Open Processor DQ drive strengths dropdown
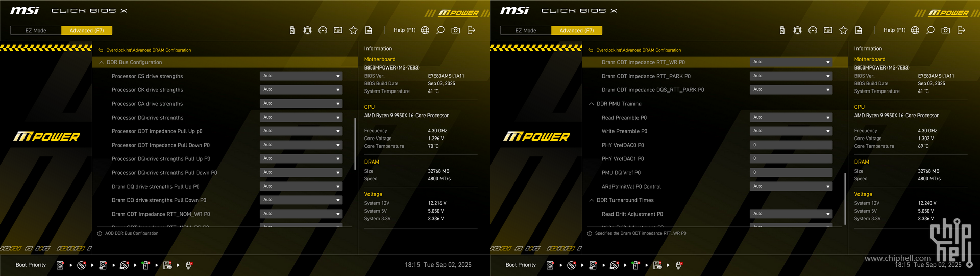 pyautogui.click(x=301, y=118)
